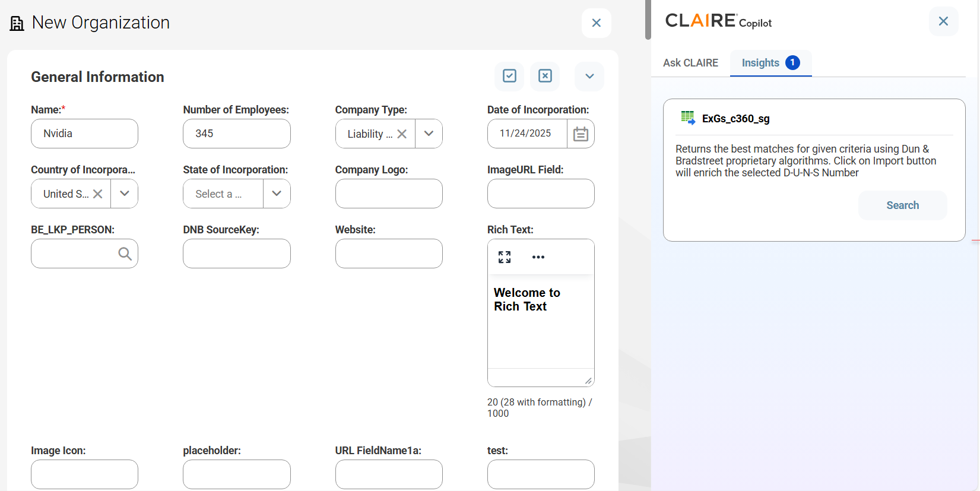Clear the Country of Incorporation United S... value
This screenshot has width=980, height=491.
[98, 194]
